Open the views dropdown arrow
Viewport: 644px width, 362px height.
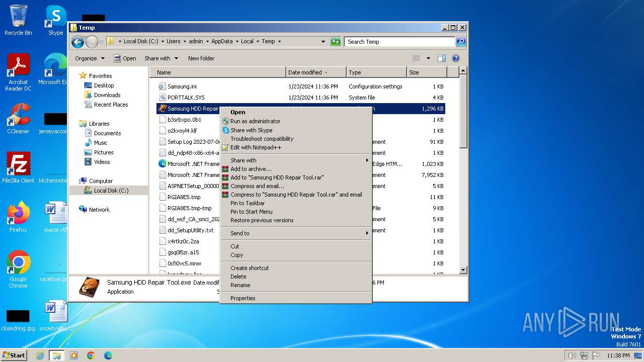coord(428,58)
